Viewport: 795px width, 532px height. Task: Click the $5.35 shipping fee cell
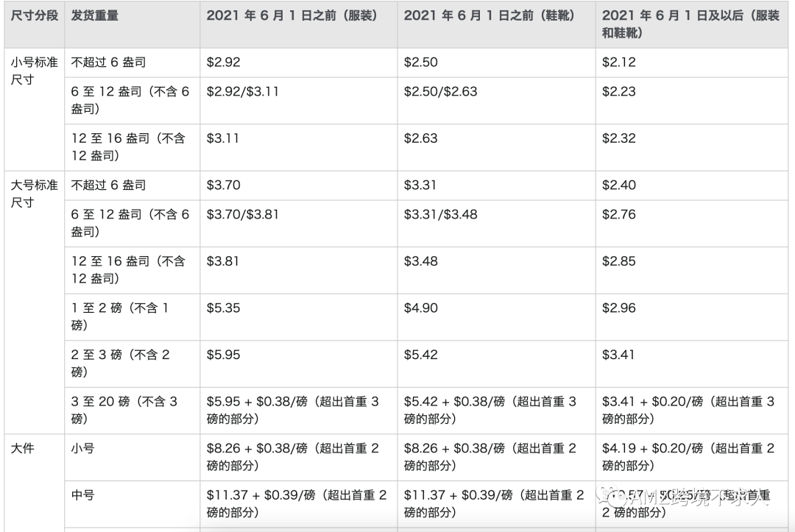(220, 308)
